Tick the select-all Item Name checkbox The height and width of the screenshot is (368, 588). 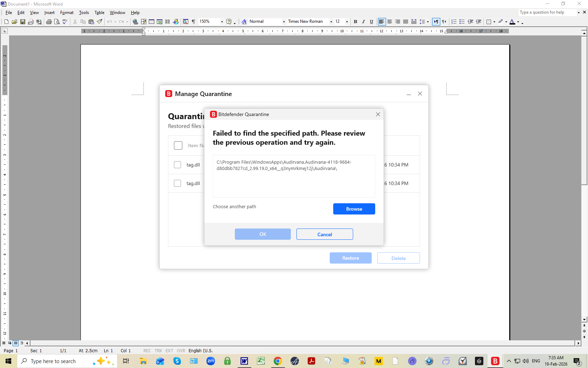tap(178, 145)
